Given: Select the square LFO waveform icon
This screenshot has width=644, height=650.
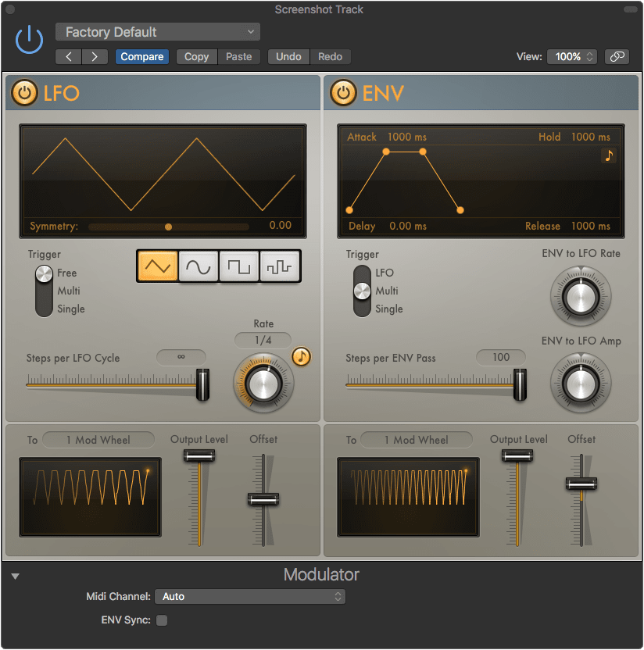Looking at the screenshot, I should point(239,266).
